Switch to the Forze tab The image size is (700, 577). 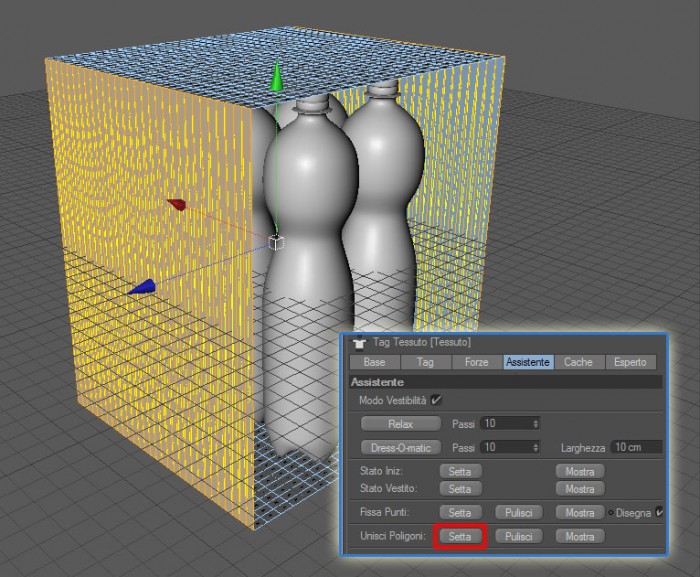pos(476,362)
